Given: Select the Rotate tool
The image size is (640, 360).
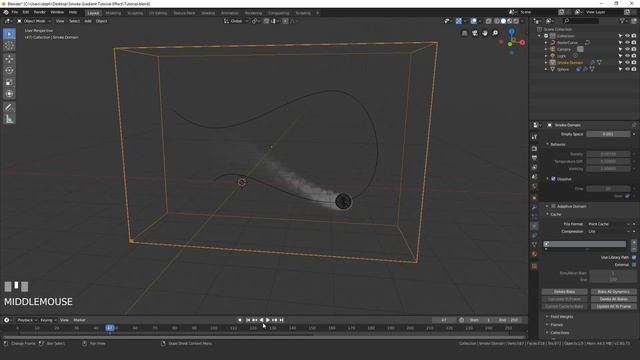Looking at the screenshot, I should point(9,71).
